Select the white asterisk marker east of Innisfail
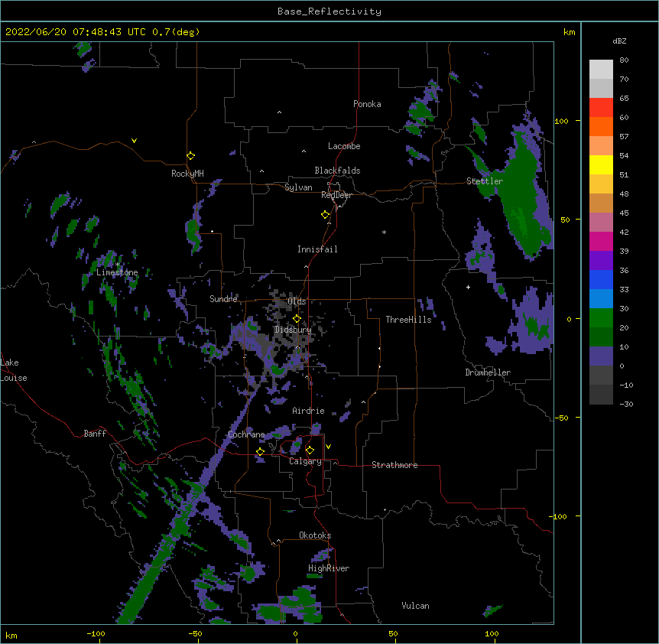 tap(384, 232)
